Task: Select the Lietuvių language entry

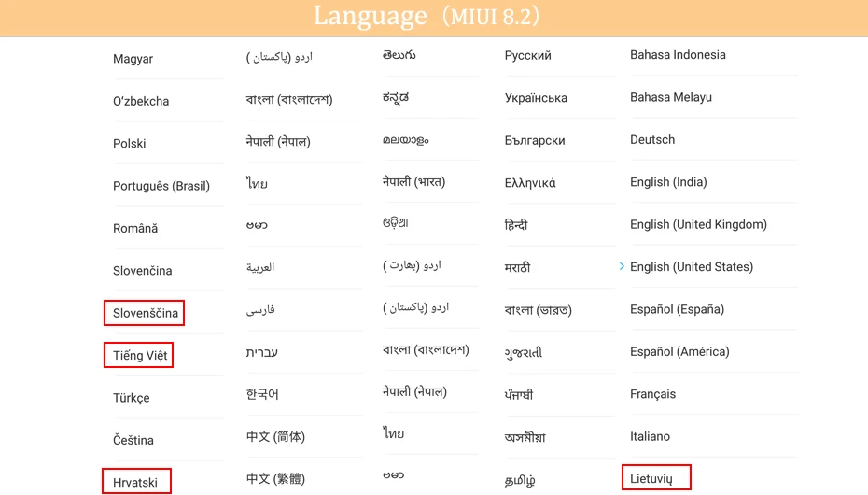Action: point(651,479)
